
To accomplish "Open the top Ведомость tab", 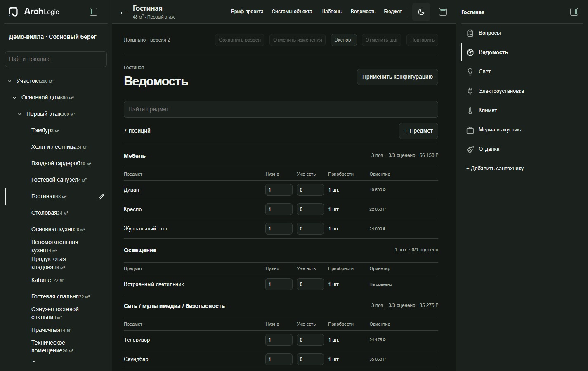I will pos(363,12).
